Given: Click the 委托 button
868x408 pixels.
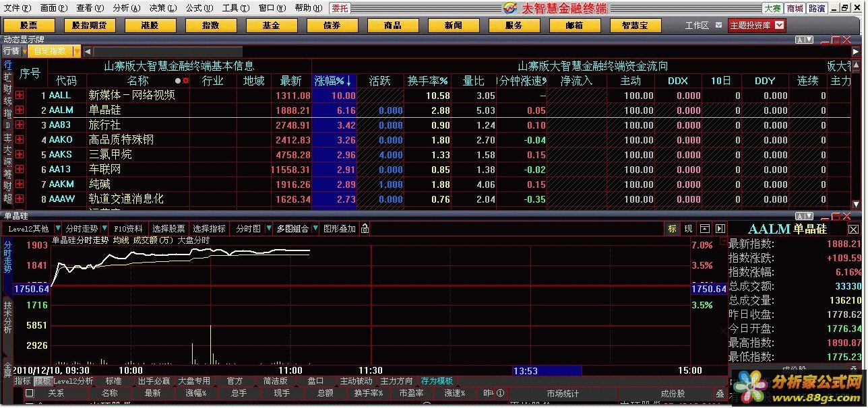Looking at the screenshot, I should [340, 8].
